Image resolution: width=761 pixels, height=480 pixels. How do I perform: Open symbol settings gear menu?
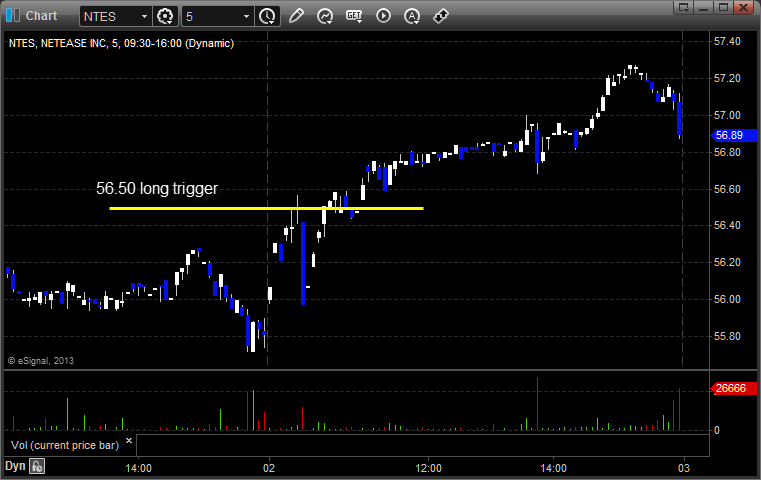(165, 17)
